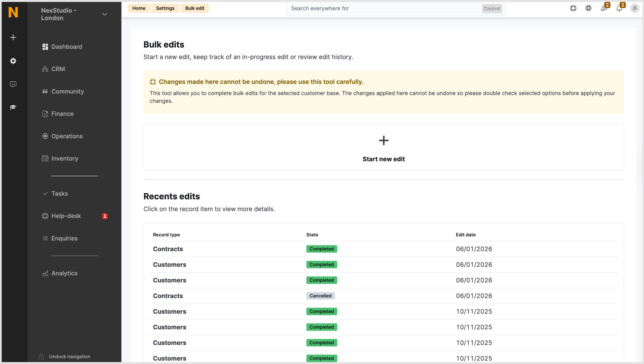Open the support lifebuoy icon in top bar
Screen dimensions: 644x364
click(573, 8)
